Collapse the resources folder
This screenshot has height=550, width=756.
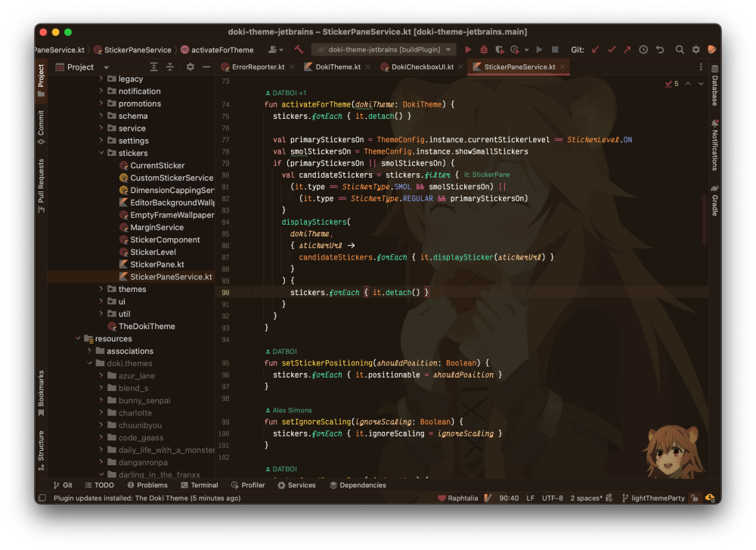[x=78, y=339]
